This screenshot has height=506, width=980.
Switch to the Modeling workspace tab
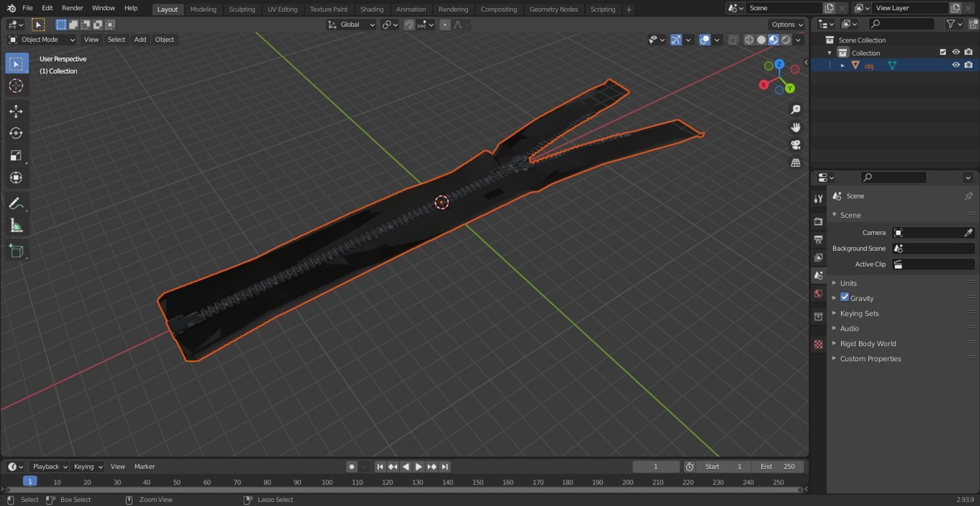click(203, 9)
